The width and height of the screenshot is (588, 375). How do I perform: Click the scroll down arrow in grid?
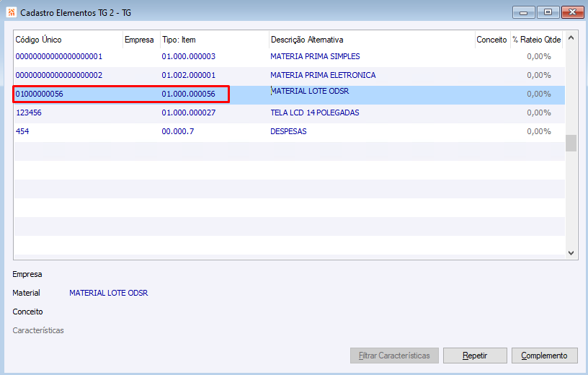click(x=571, y=253)
